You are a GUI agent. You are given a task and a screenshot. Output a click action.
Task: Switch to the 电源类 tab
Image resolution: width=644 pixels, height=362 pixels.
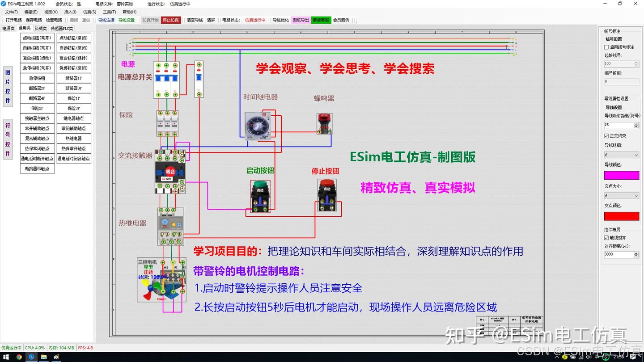coord(8,29)
